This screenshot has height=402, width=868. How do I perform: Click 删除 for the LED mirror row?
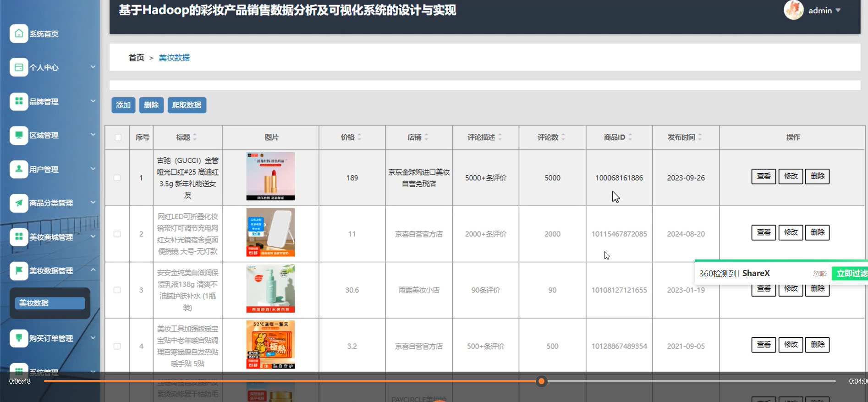click(818, 232)
